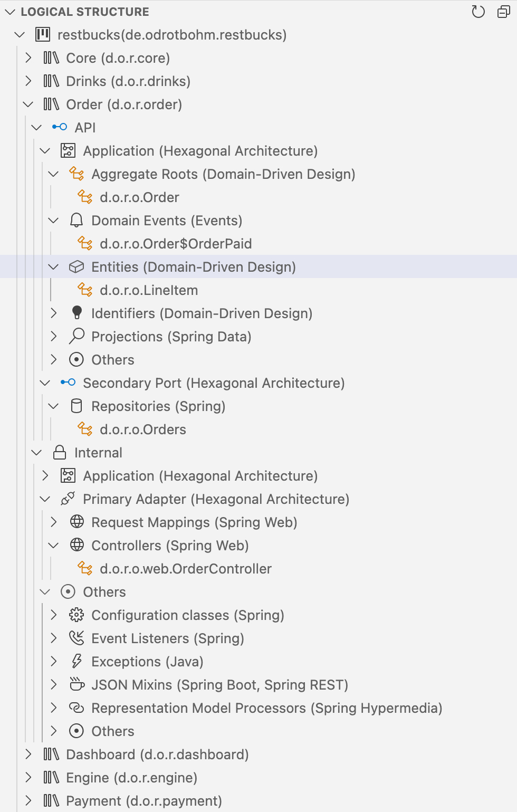Click the collapse all icon in header

pos(504,12)
